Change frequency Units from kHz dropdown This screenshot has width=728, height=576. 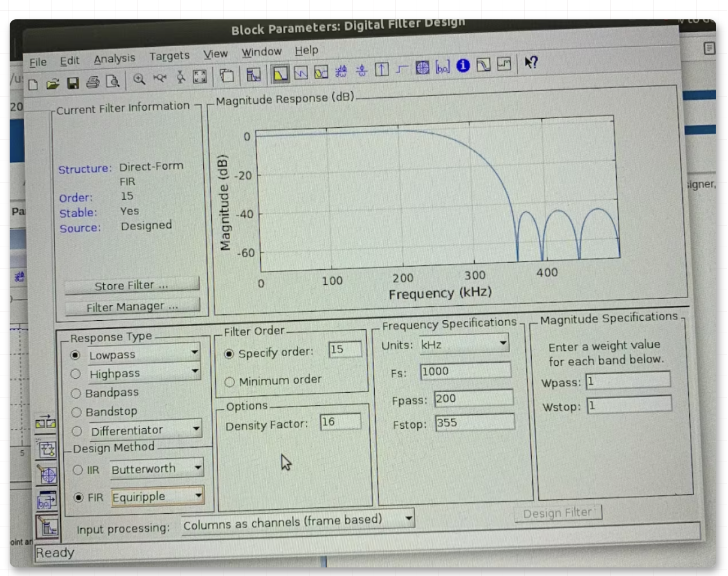point(464,344)
